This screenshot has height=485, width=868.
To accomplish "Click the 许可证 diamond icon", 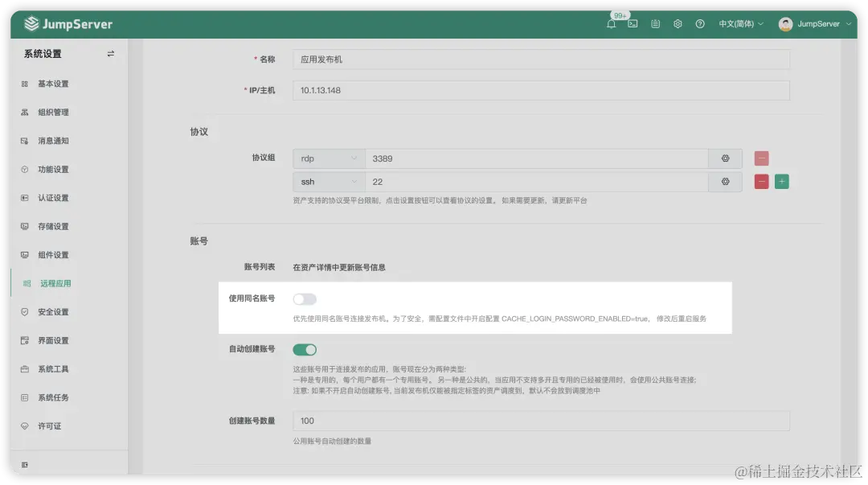I will (24, 426).
